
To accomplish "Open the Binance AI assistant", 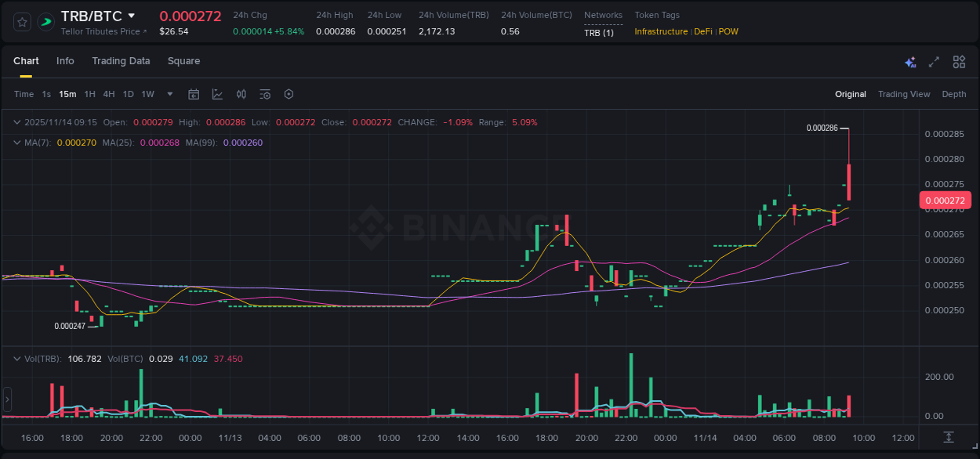I will click(x=910, y=61).
